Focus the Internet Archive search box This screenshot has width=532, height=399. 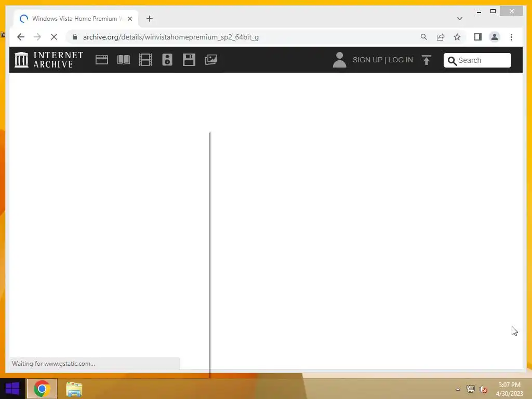click(477, 60)
